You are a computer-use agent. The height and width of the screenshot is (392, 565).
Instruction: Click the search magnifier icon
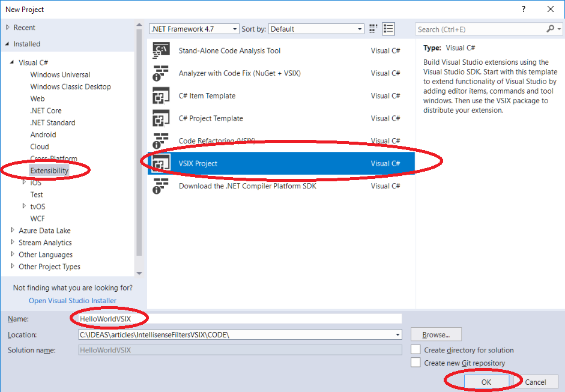click(550, 29)
